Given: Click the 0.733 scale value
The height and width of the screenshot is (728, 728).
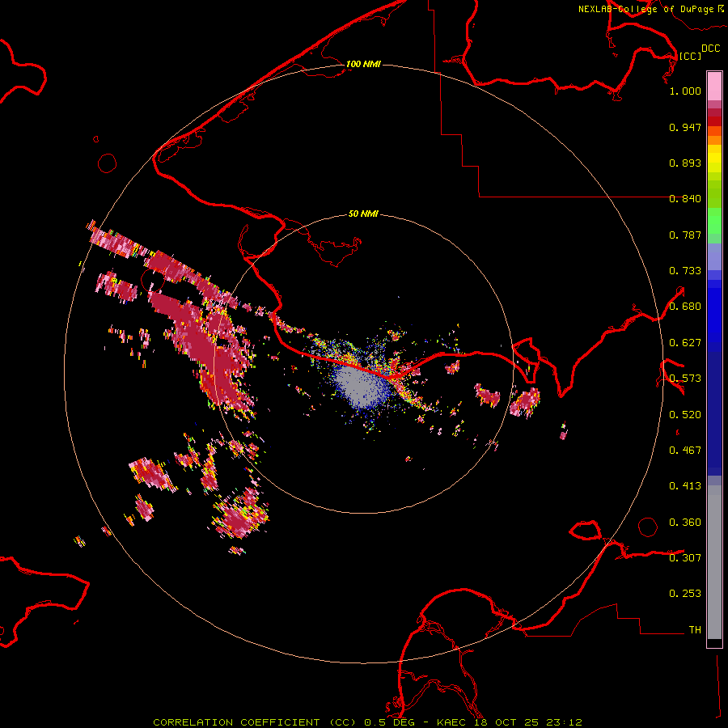Looking at the screenshot, I should tap(685, 271).
